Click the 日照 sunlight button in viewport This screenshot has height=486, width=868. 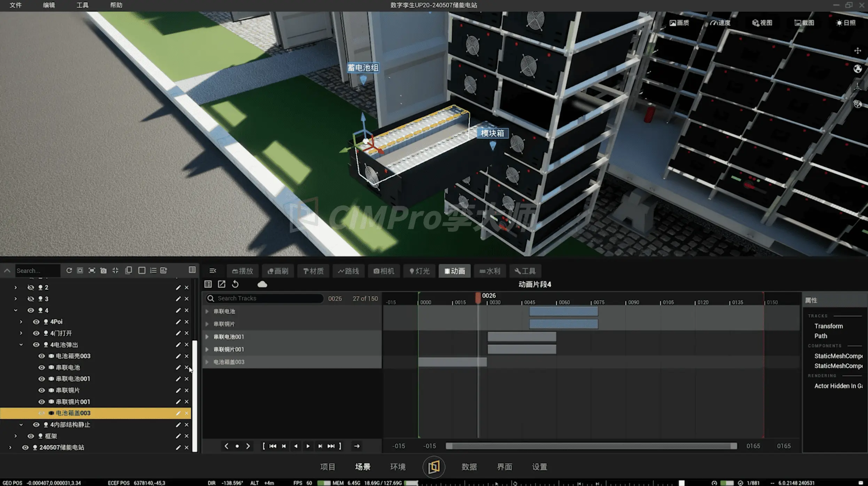tap(846, 23)
